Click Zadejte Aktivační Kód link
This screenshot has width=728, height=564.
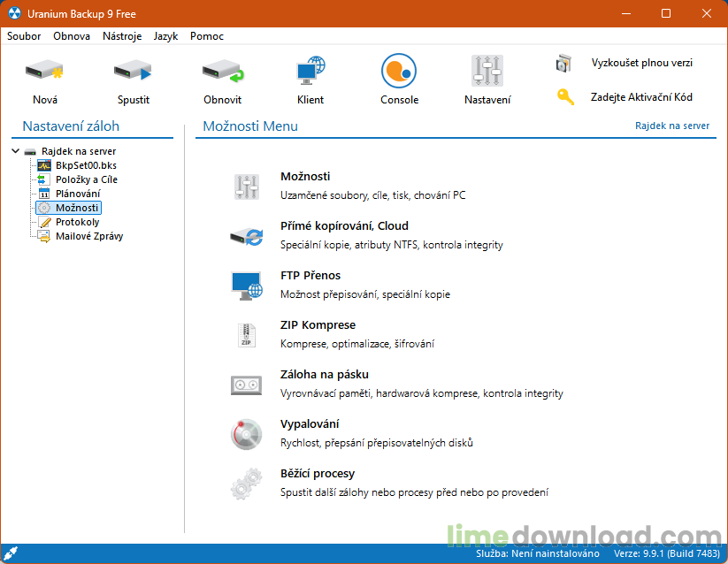point(641,97)
